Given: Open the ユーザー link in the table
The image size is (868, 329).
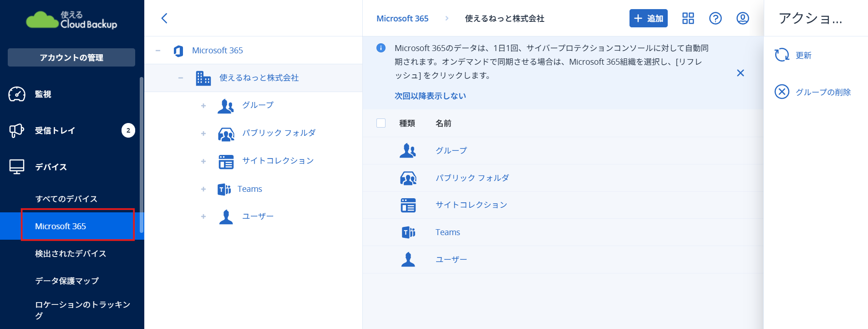Looking at the screenshot, I should 451,259.
